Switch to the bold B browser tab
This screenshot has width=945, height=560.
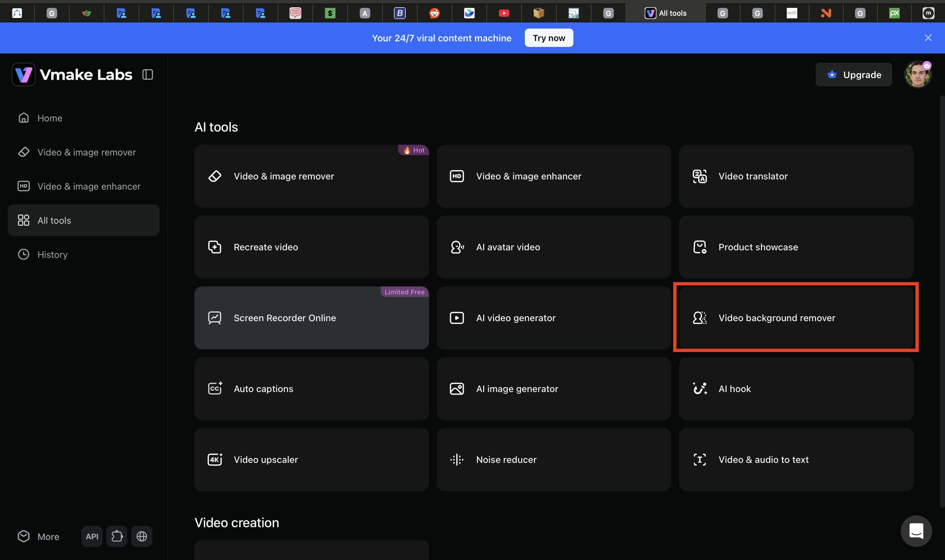399,13
